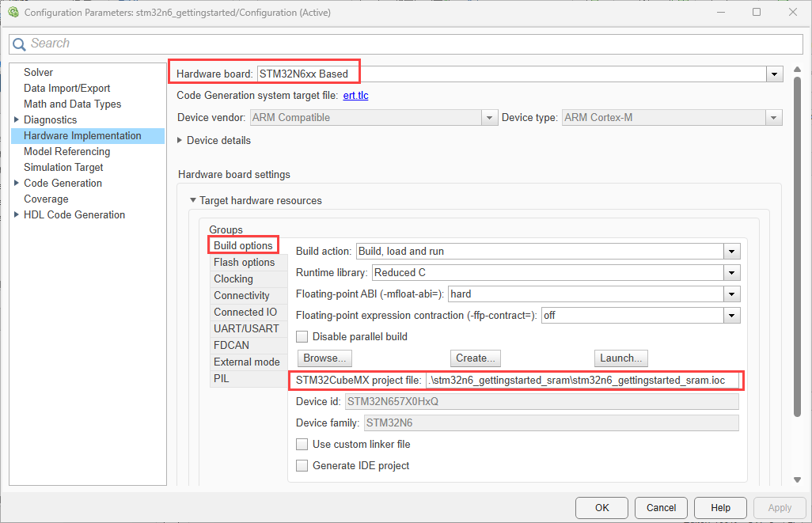Expand the Code Generation tree arrow

[16, 183]
